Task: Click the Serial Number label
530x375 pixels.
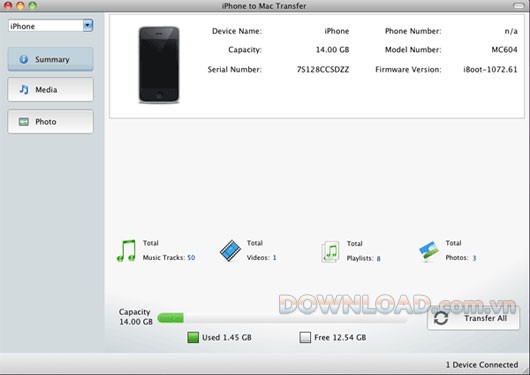Action: pyautogui.click(x=235, y=70)
